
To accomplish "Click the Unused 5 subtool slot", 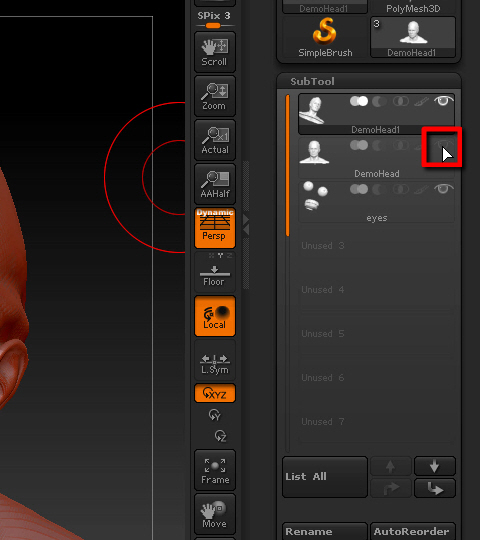I will tap(376, 334).
